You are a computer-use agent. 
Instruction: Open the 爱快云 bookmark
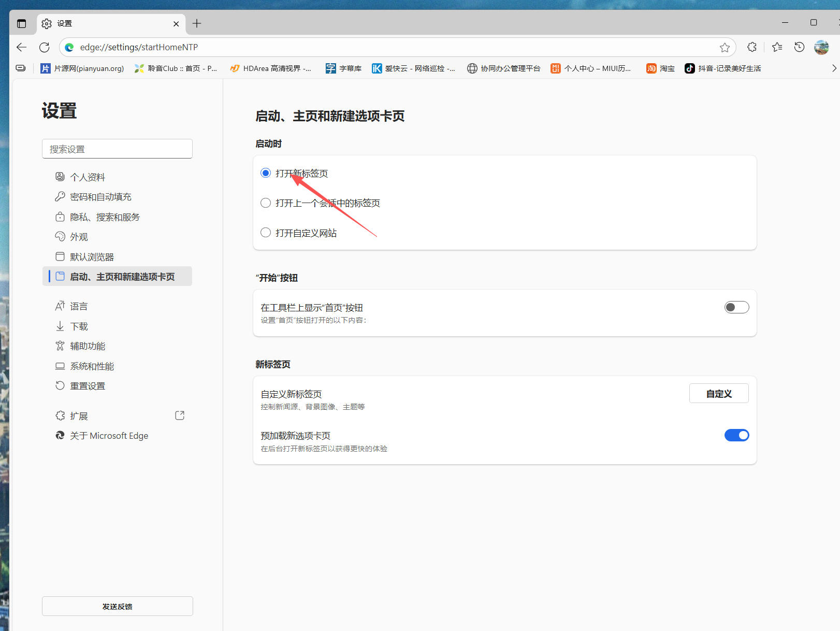413,68
